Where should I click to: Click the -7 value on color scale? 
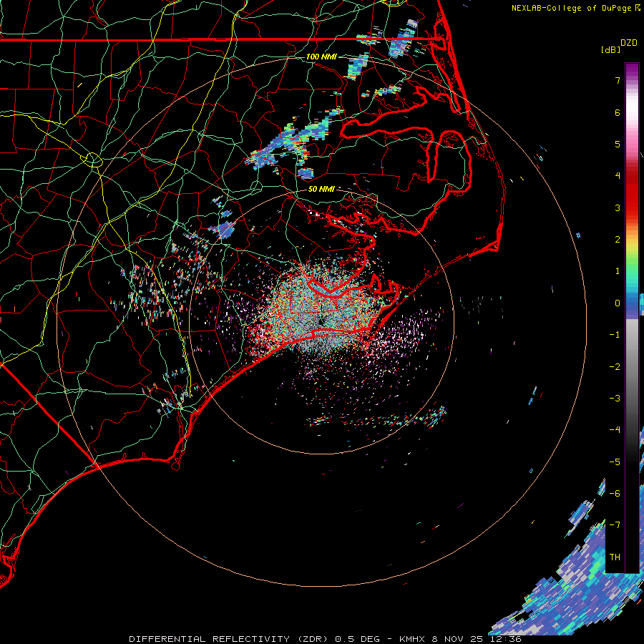click(615, 525)
